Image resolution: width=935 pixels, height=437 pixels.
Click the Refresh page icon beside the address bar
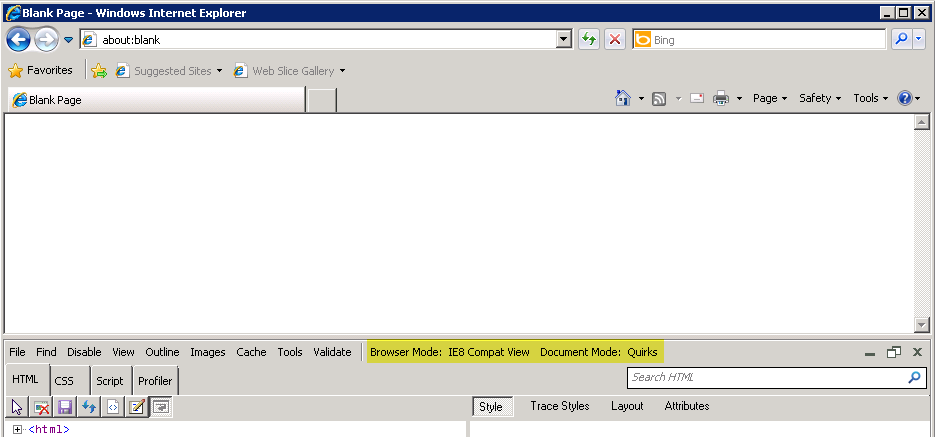pos(589,40)
